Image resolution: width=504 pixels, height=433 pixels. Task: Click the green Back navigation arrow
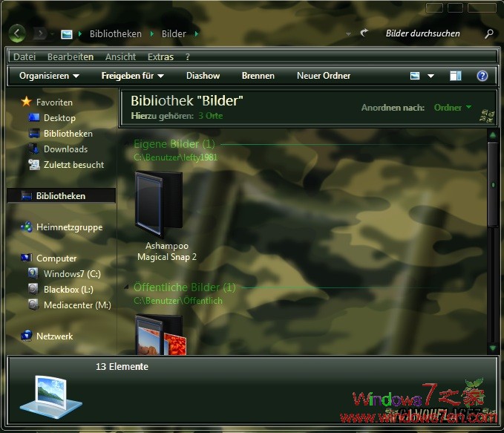pos(18,33)
